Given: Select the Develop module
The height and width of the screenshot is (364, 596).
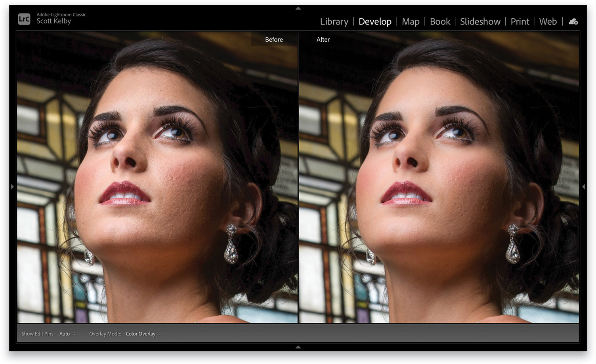Looking at the screenshot, I should click(x=374, y=22).
